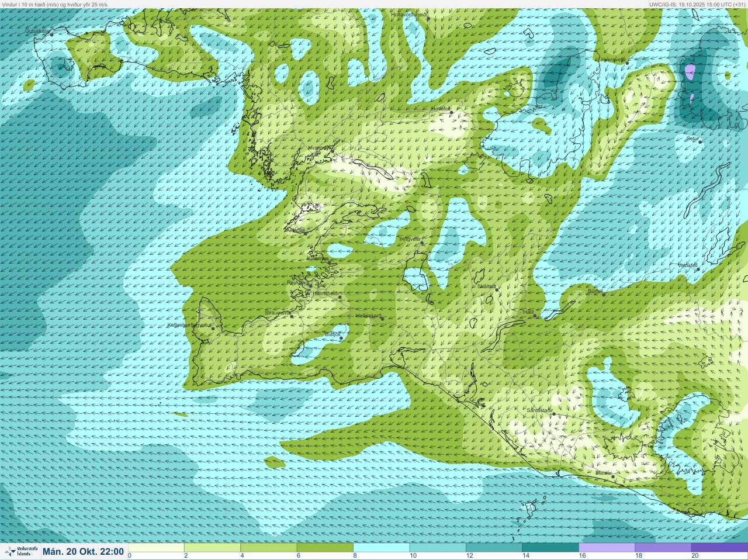Click the Skálholt station label
748x560 pixels.
tap(487, 286)
